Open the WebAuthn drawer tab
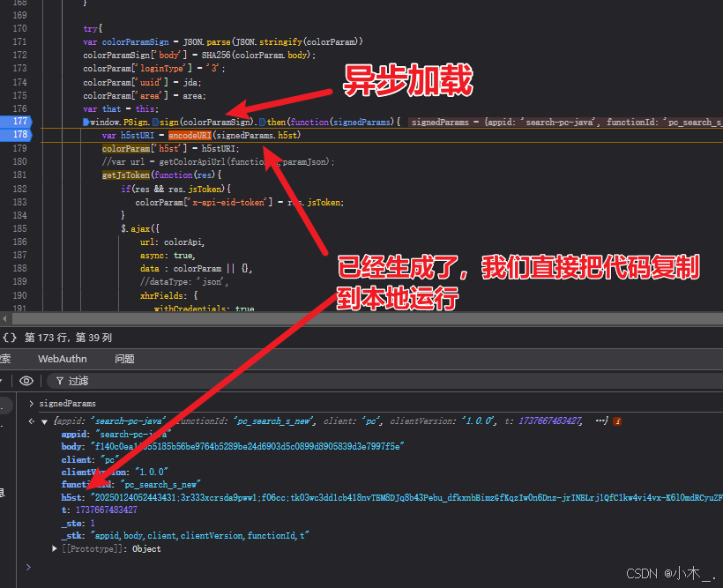Viewport: 723px width, 588px height. point(63,359)
